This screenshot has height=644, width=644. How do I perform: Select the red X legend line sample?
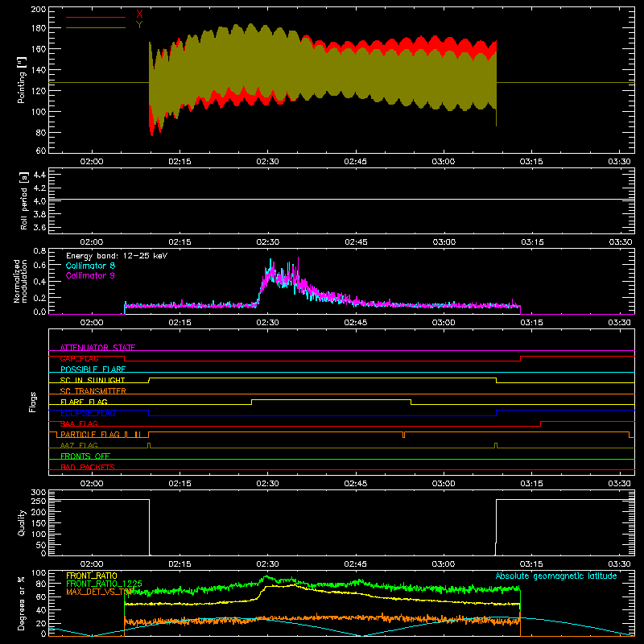(x=96, y=17)
